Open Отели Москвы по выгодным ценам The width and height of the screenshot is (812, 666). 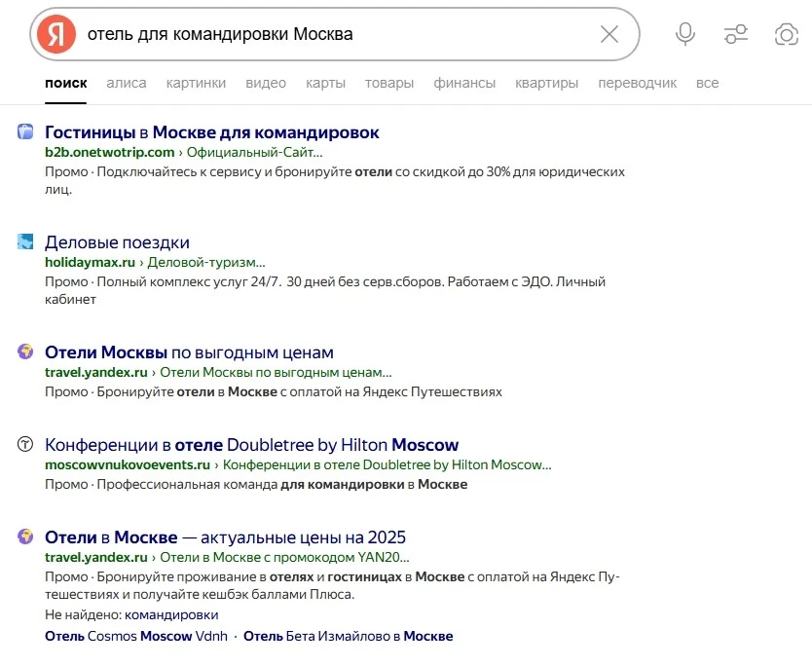coord(189,352)
